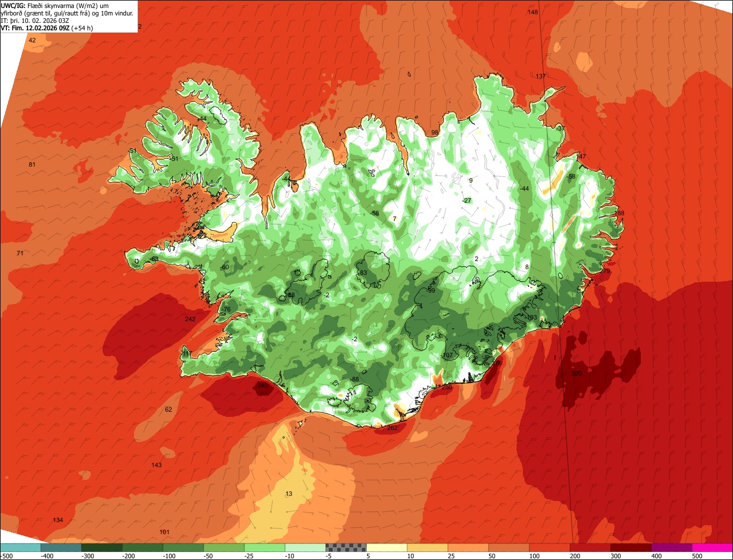Click the red 200 to 300 legend swatch
The height and width of the screenshot is (560, 733).
point(590,547)
